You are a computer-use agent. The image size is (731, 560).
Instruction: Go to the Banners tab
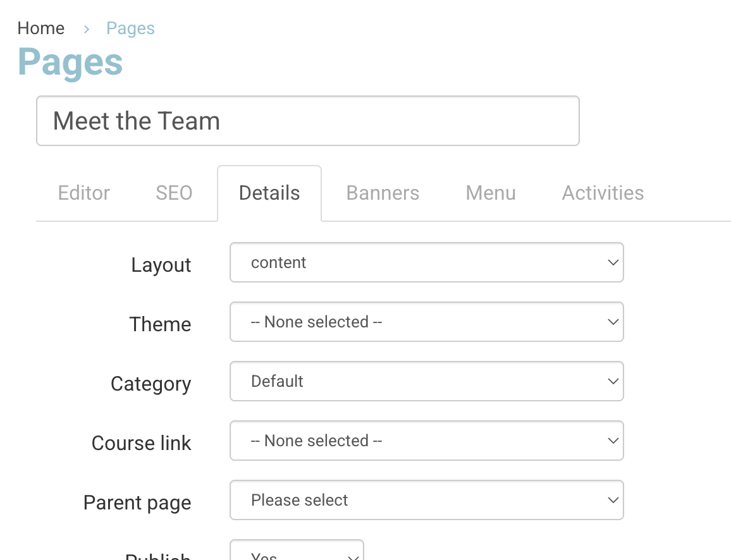(x=383, y=193)
